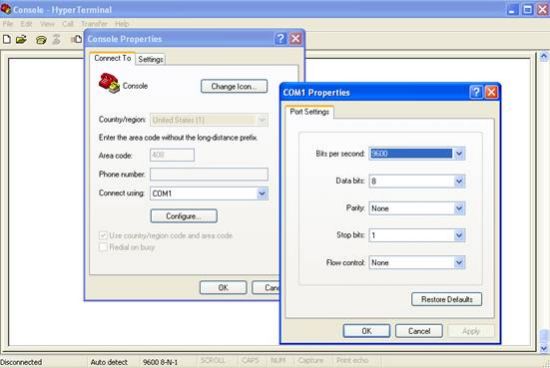Click the Open folder toolbar icon
The height and width of the screenshot is (368, 550).
pyautogui.click(x=21, y=39)
